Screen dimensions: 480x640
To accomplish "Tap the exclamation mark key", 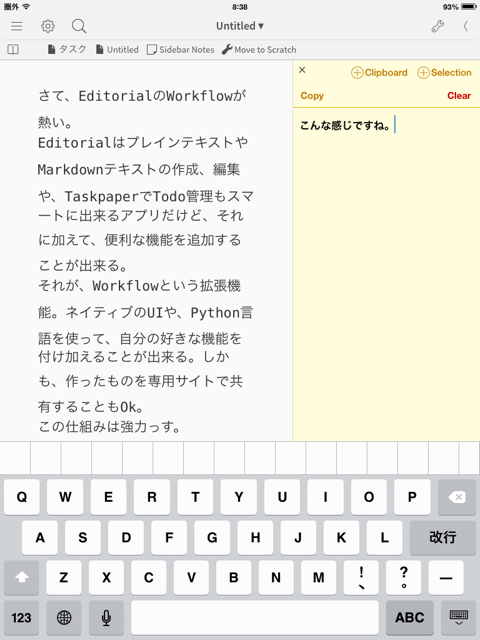I will pyautogui.click(x=361, y=577).
